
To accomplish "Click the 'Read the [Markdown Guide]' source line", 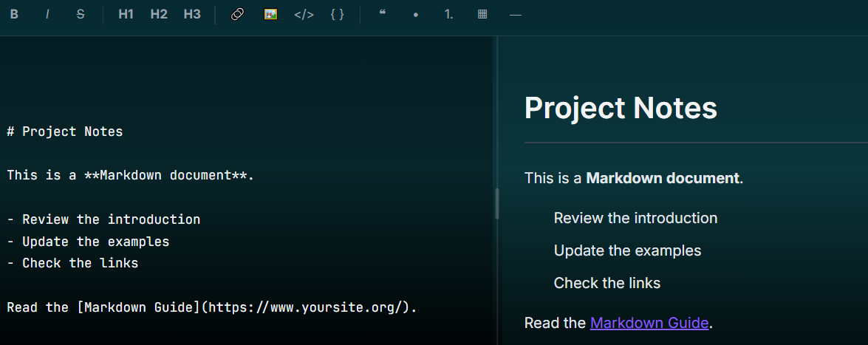I will 211,307.
